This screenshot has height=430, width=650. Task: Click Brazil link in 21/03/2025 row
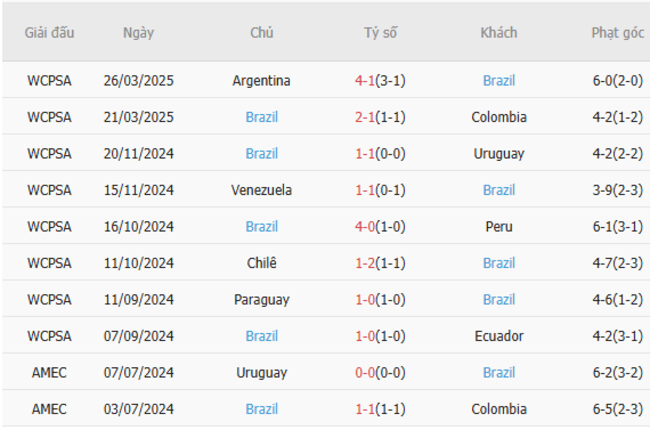(262, 117)
